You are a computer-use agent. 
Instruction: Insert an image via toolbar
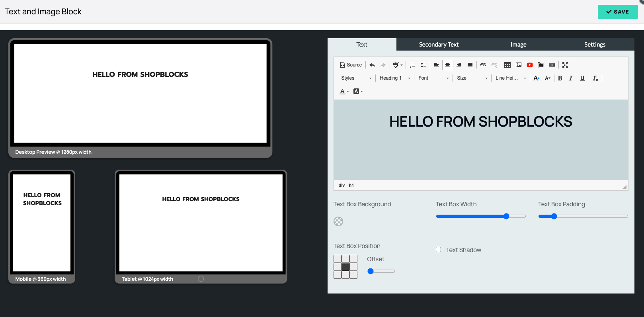click(x=519, y=65)
